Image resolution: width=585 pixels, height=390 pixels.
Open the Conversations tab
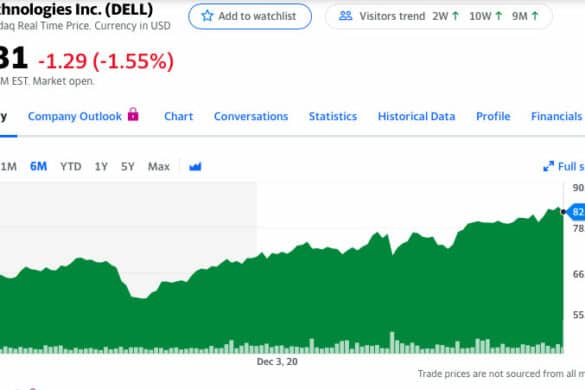pos(251,116)
